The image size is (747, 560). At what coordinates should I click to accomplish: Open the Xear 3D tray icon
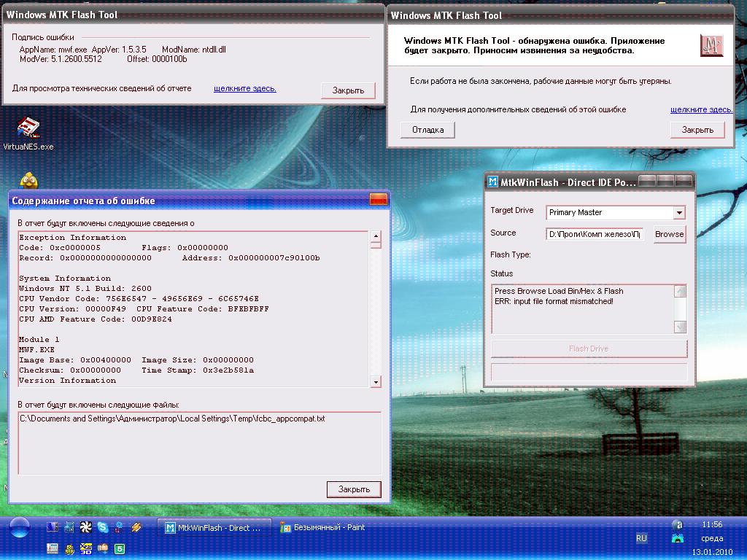85,548
